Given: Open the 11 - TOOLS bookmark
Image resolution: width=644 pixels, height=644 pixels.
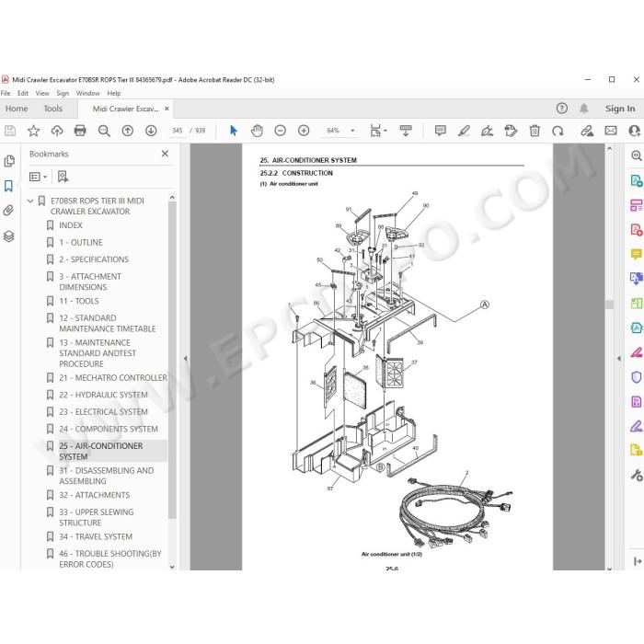Looking at the screenshot, I should coord(79,301).
